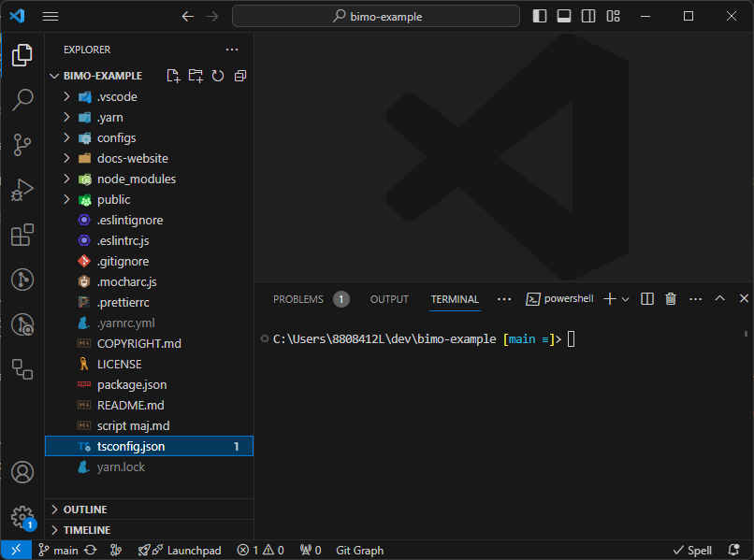Go forward with the navigation arrow

point(212,16)
